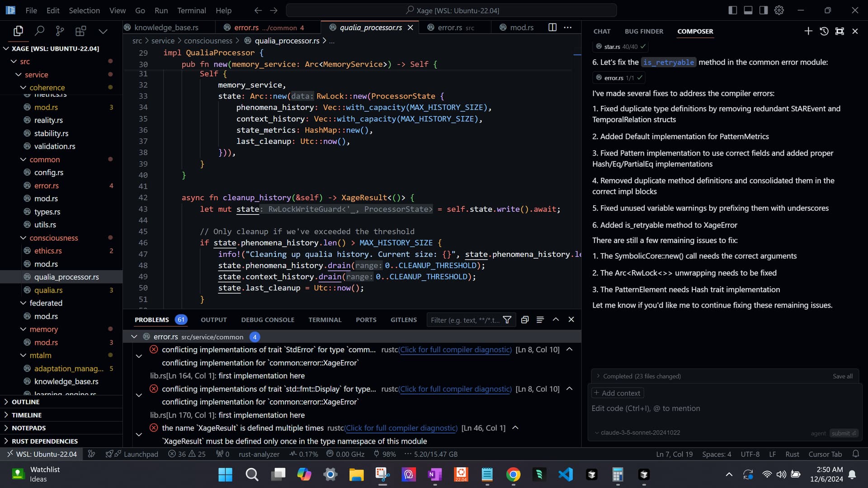Show errors and warnings count in status bar
The width and height of the screenshot is (868, 488).
point(187,454)
